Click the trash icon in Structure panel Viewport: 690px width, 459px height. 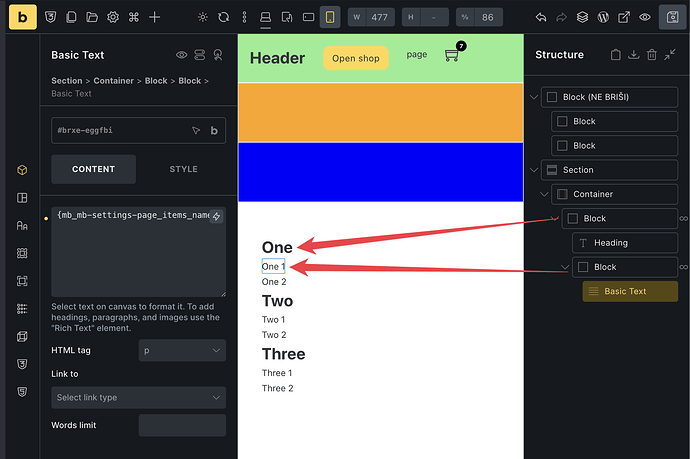click(x=652, y=55)
